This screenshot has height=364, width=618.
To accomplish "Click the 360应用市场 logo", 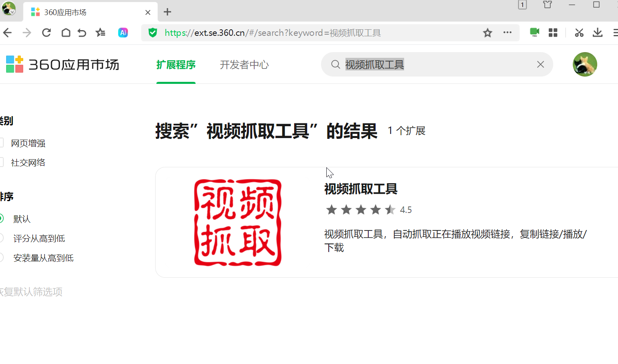I will 62,64.
